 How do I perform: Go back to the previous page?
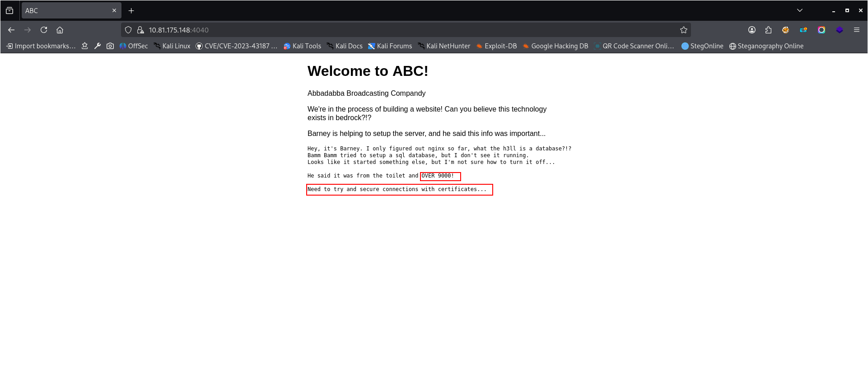[x=11, y=30]
